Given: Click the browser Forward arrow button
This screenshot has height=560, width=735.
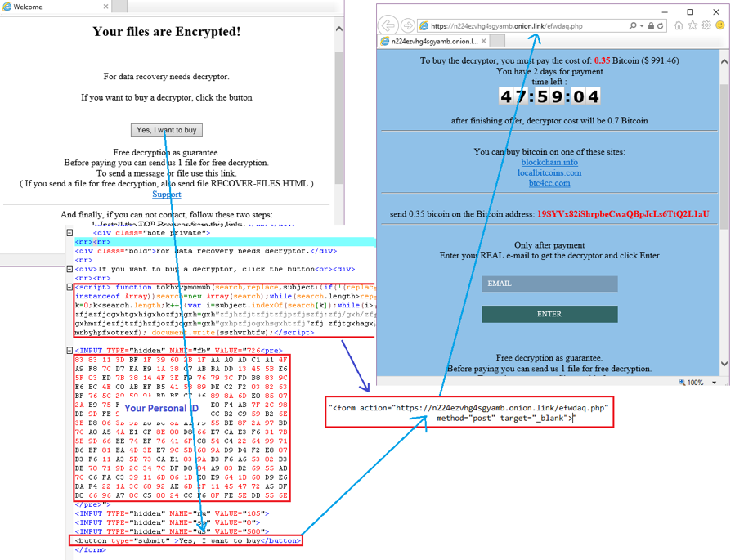Looking at the screenshot, I should pyautogui.click(x=408, y=25).
